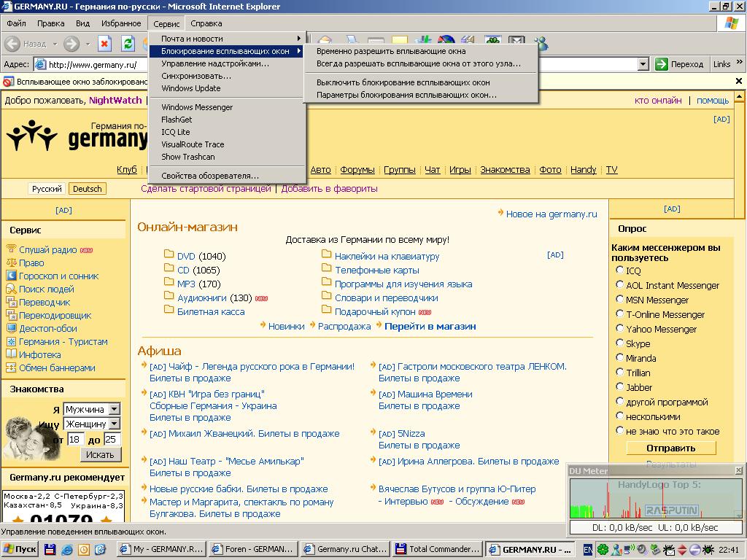747x560 pixels.
Task: Click the icon beside Переводчик
Action: [11, 301]
